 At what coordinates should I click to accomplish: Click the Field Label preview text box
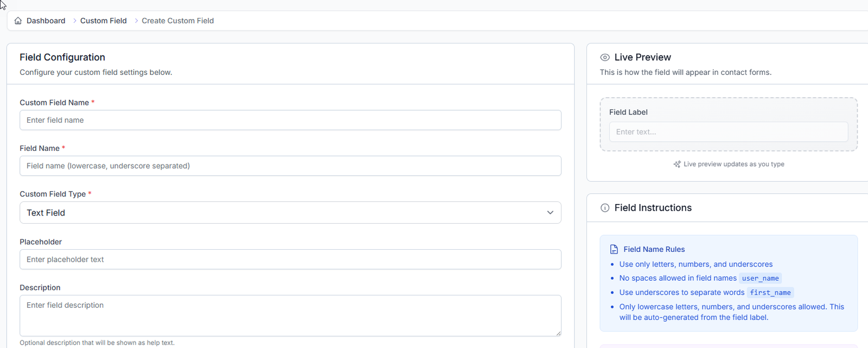728,131
